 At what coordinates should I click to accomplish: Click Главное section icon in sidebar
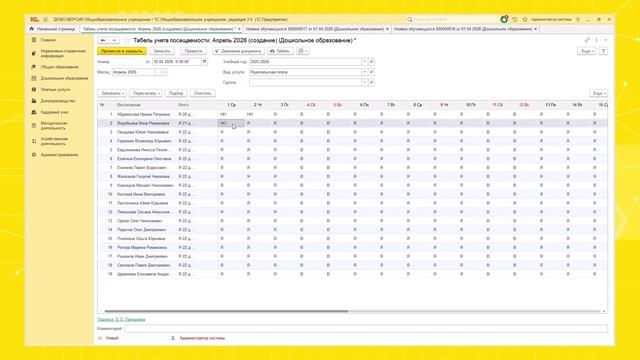coord(34,40)
